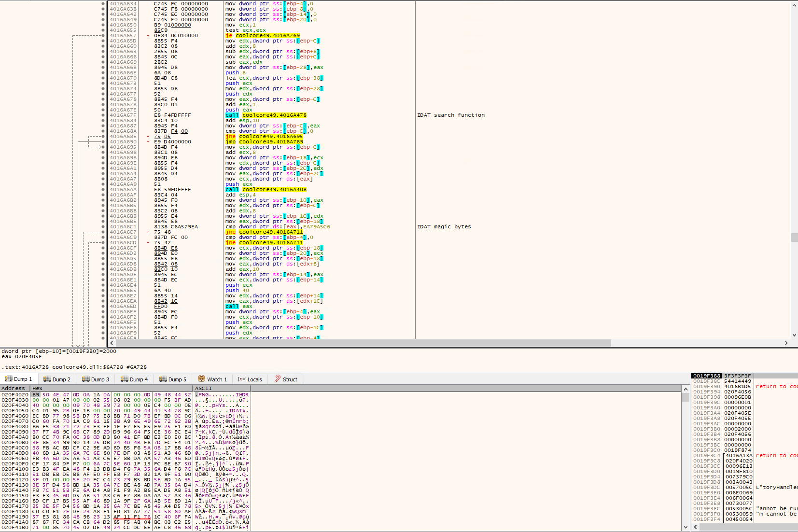
Task: Click the Dump 1 tab's memory icon
Action: 8,379
